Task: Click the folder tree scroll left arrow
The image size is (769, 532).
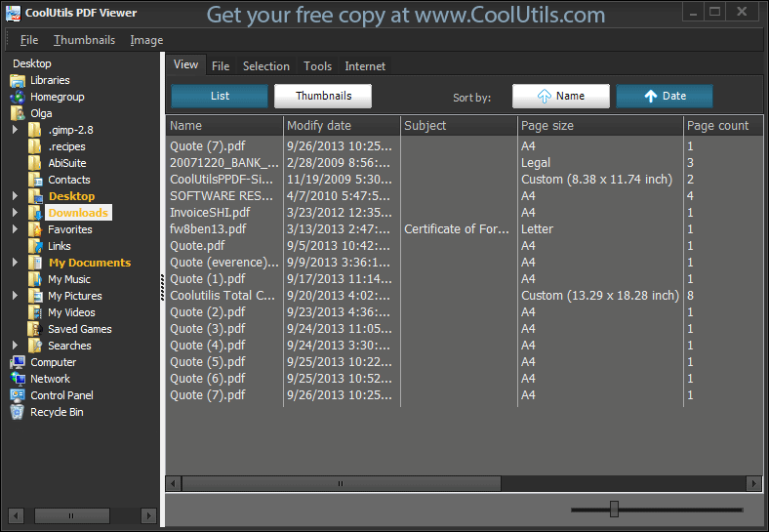Action: point(16,515)
